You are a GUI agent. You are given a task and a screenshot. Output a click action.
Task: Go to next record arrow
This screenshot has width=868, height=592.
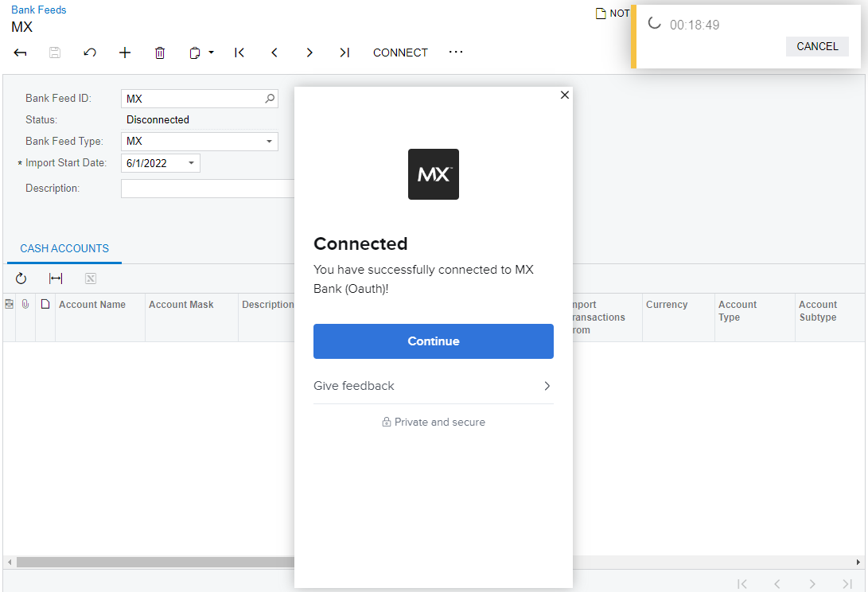point(309,53)
